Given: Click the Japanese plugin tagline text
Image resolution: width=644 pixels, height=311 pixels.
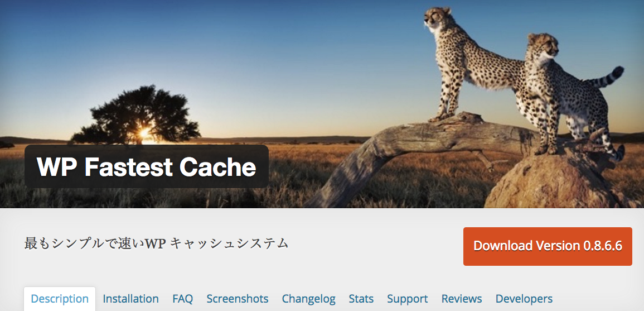Looking at the screenshot, I should (156, 243).
